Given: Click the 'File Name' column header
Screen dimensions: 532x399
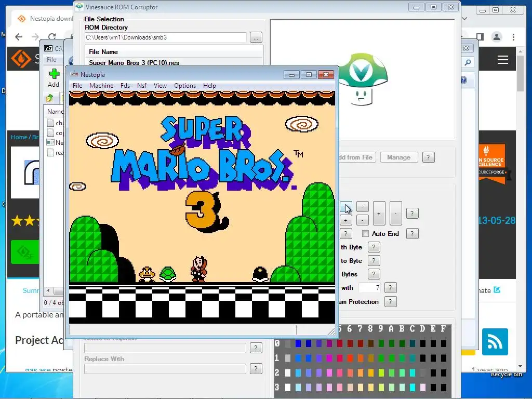Looking at the screenshot, I should click(x=174, y=52).
